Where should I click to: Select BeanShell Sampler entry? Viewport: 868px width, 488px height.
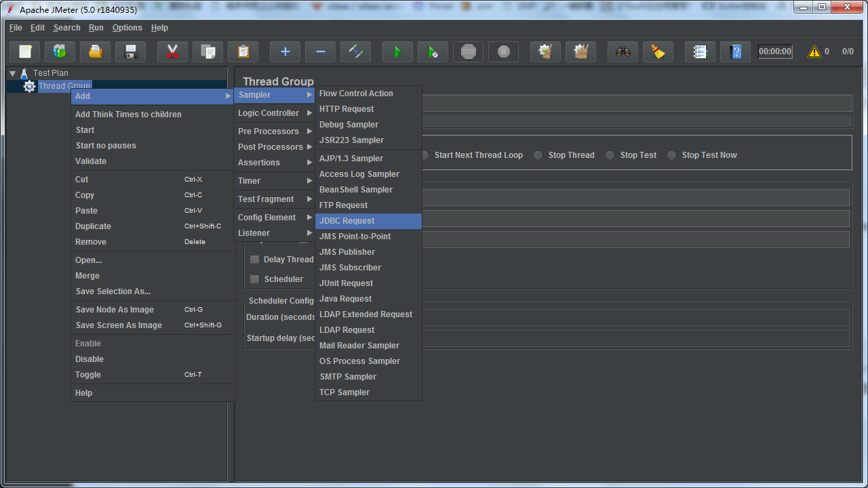click(x=368, y=190)
